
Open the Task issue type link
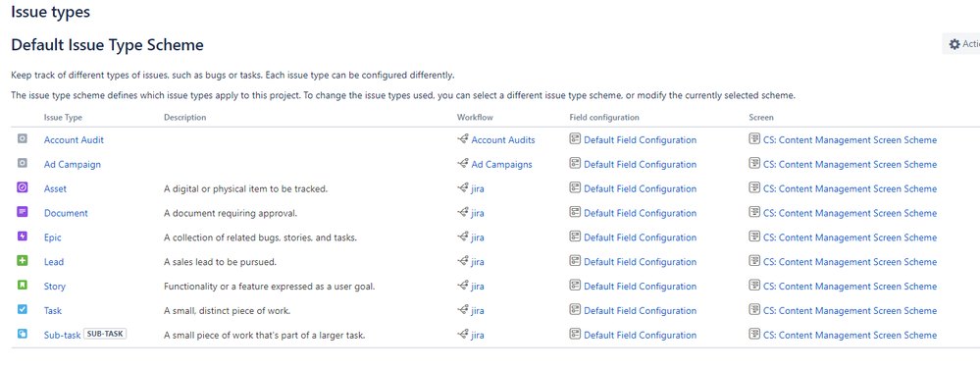click(x=53, y=311)
